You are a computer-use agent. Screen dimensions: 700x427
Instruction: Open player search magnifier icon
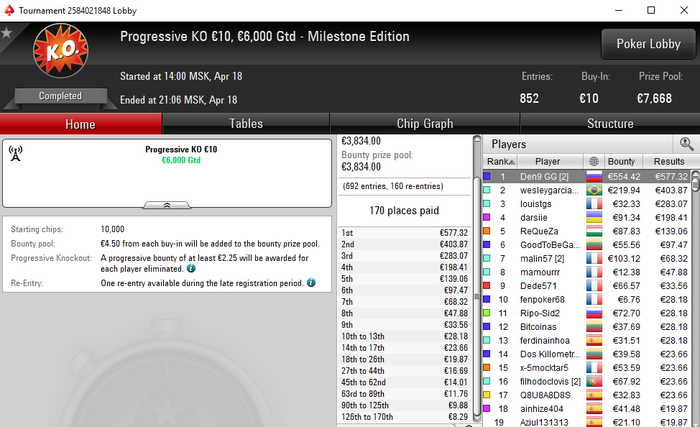click(686, 144)
